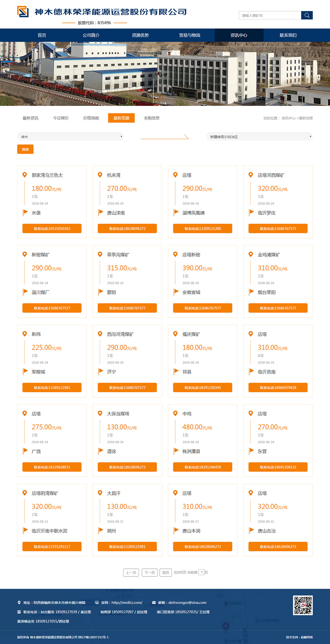
Task: Focus the coal mine name search field
Action: click(x=270, y=16)
